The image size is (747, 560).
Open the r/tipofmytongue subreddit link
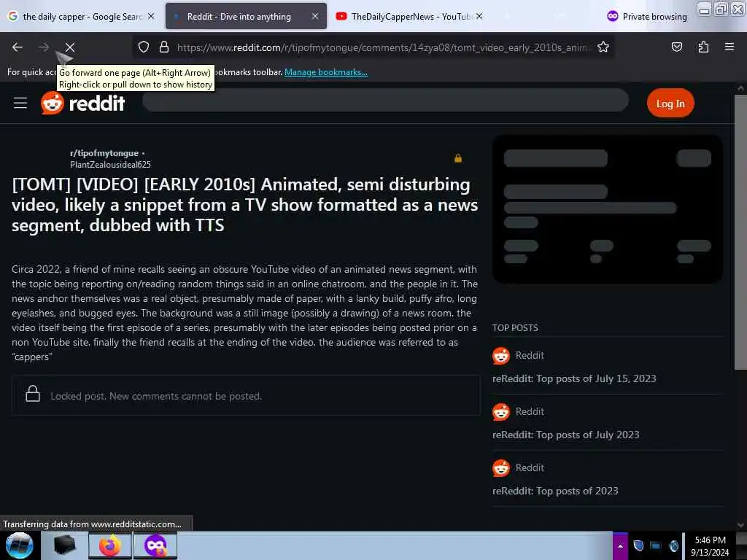[x=104, y=153]
